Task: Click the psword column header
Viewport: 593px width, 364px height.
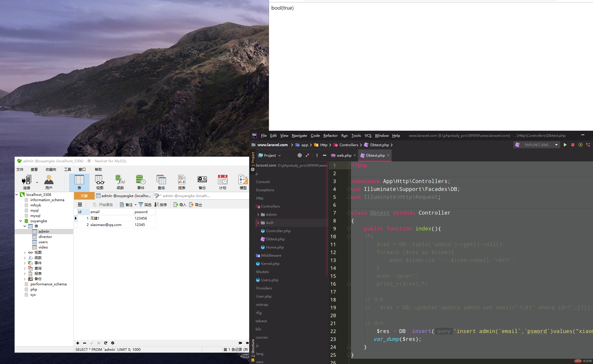Action: (x=145, y=212)
